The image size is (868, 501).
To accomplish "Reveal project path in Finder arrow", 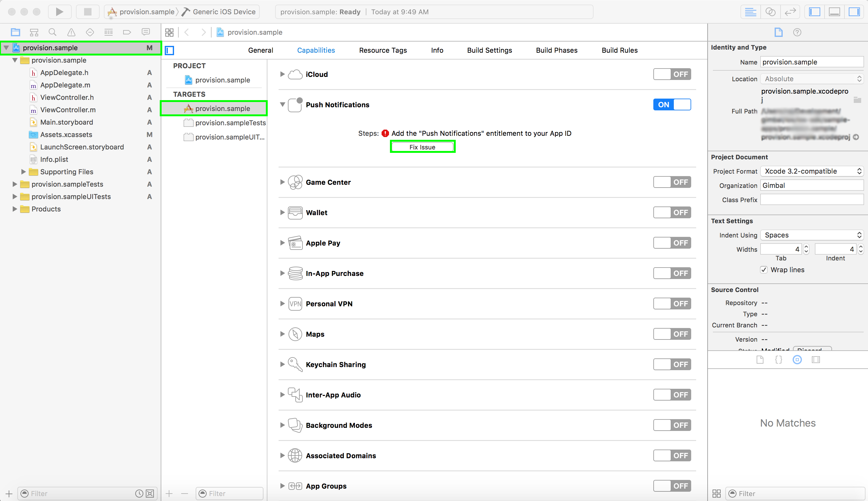I will (856, 137).
